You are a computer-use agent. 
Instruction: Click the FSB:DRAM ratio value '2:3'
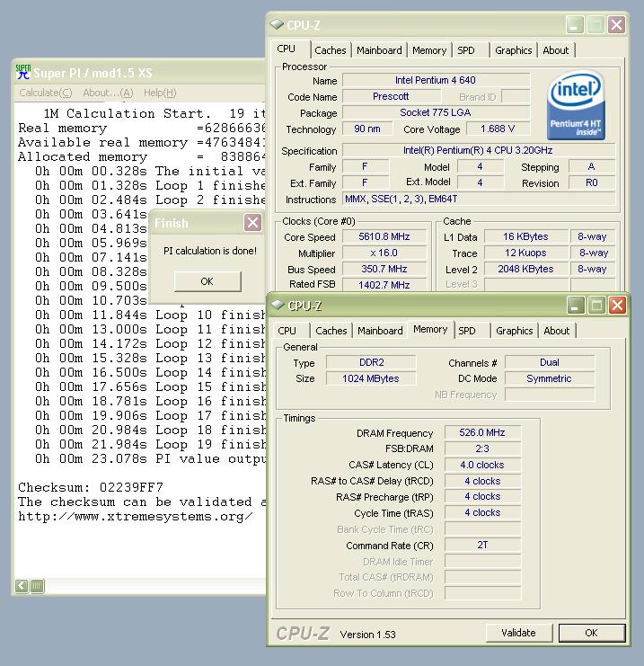(x=482, y=448)
